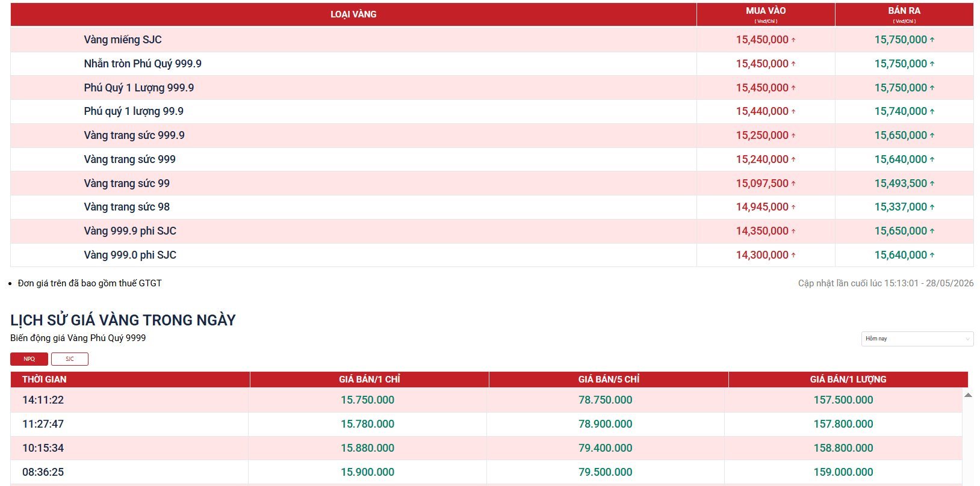
Task: Select the Nhẫn tròn Phú Quý 999.9 row name
Action: pyautogui.click(x=143, y=64)
